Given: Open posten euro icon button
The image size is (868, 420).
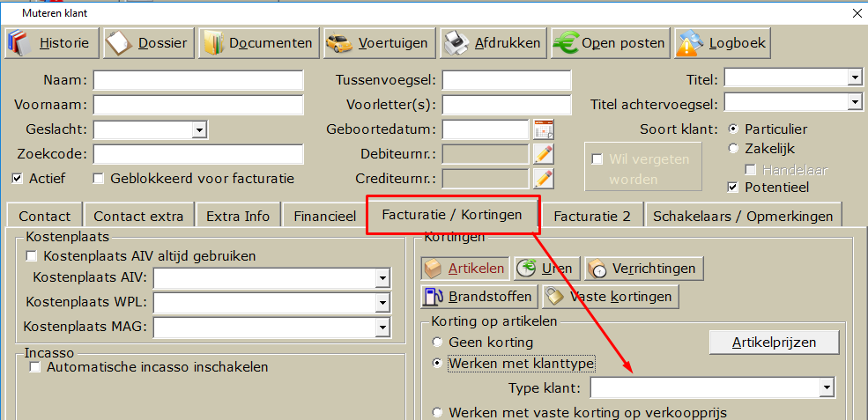Looking at the screenshot, I should click(611, 43).
